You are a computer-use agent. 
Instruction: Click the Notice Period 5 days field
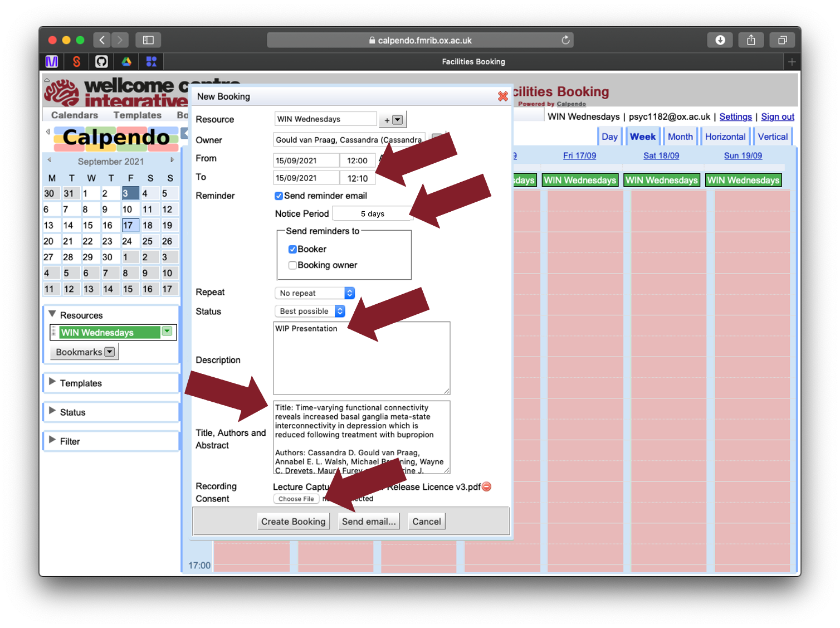(372, 214)
